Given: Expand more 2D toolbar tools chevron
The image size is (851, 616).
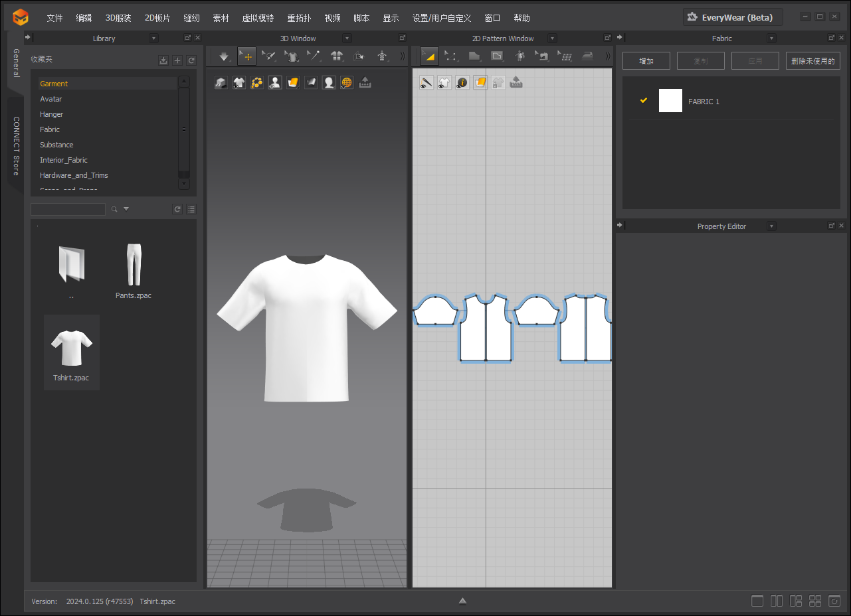Looking at the screenshot, I should coord(607,56).
